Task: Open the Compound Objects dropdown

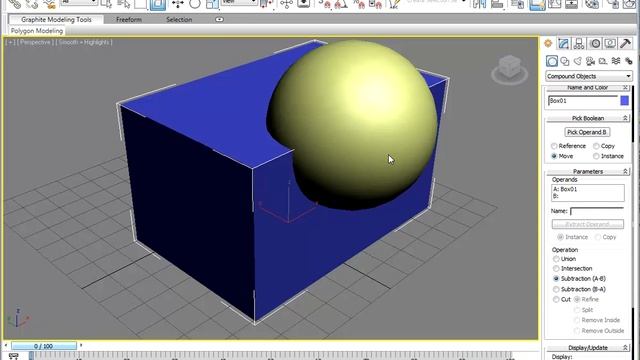Action: 588,76
